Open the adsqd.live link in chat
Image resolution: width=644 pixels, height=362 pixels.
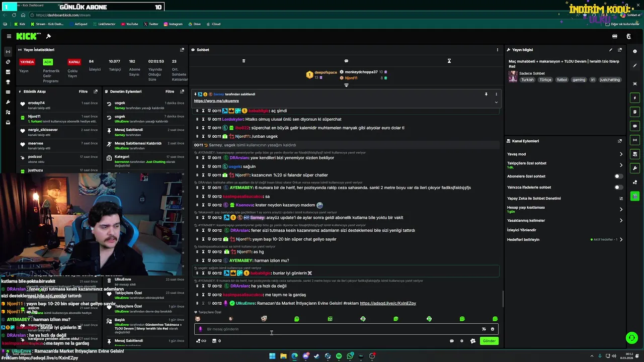(388, 304)
